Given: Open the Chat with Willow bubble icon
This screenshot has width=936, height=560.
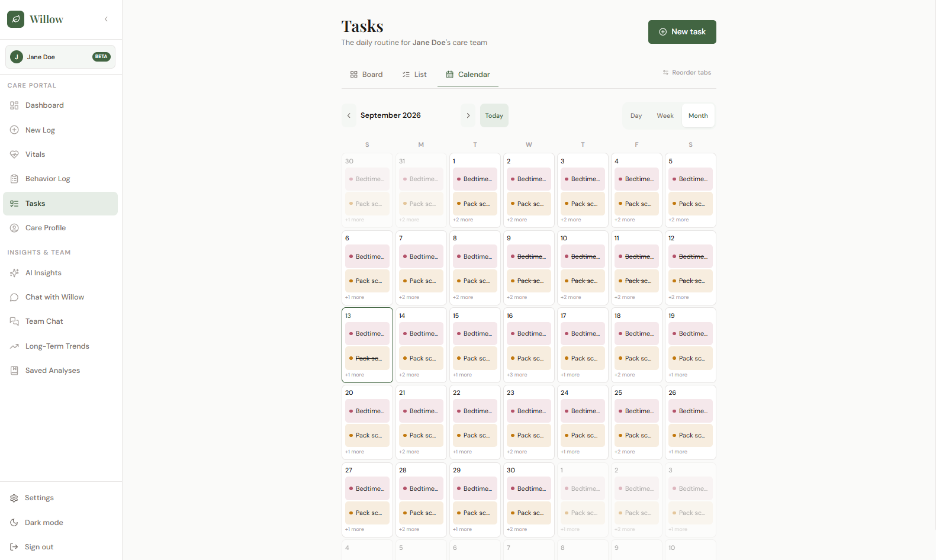Looking at the screenshot, I should (x=14, y=297).
